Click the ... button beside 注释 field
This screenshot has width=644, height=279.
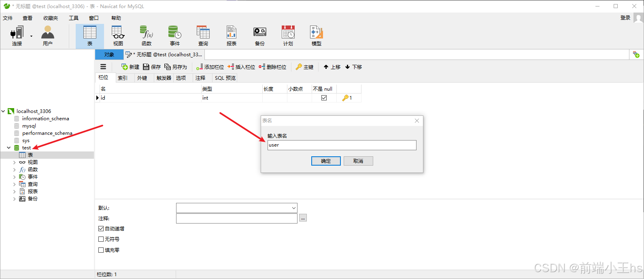(303, 218)
